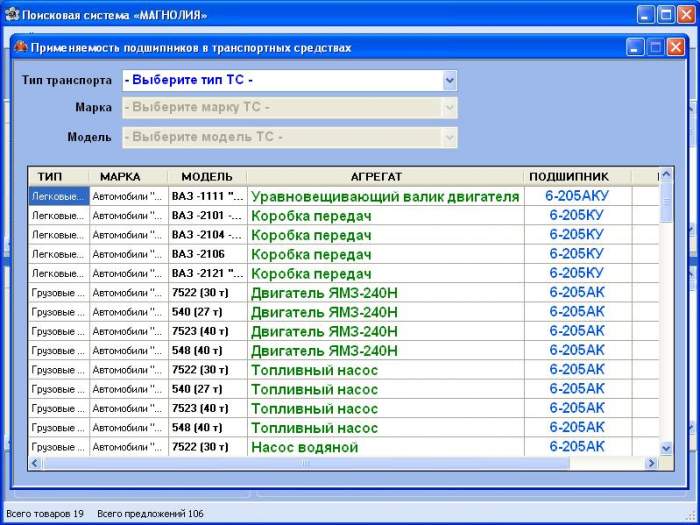Click the Применяемость подшипников window icon

(x=21, y=47)
